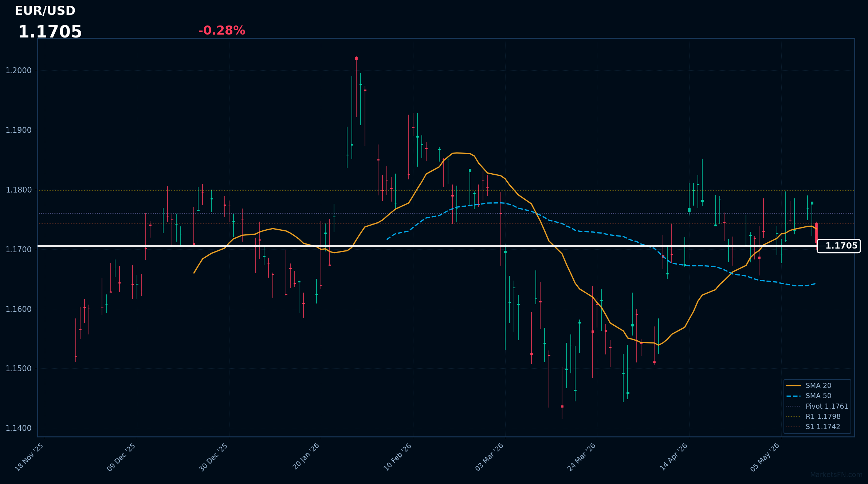Click the 1.1400 price axis label
868x484 pixels.
[19, 428]
